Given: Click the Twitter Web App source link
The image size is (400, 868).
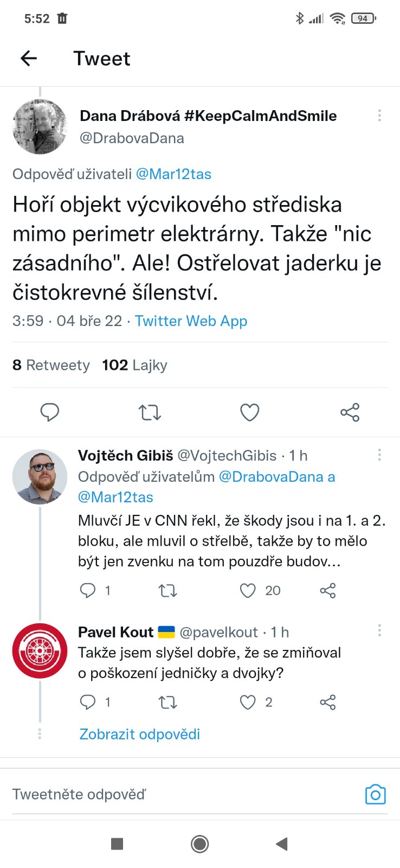Looking at the screenshot, I should point(191,321).
